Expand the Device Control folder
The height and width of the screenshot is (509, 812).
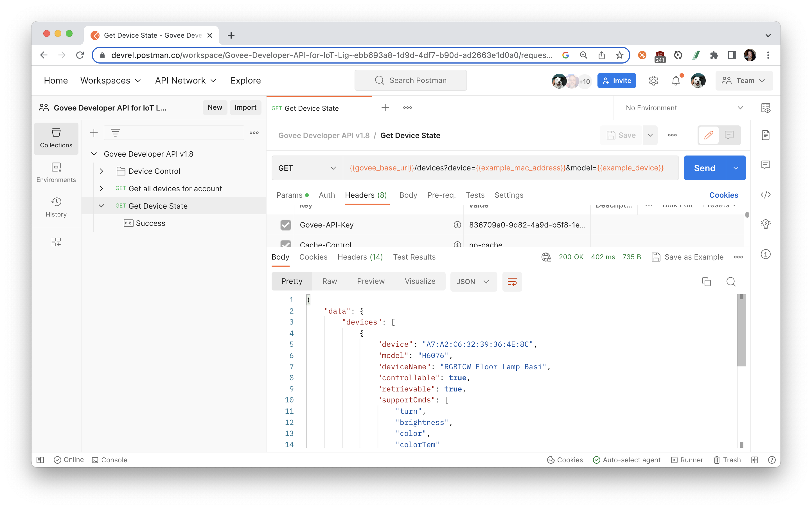pyautogui.click(x=101, y=171)
